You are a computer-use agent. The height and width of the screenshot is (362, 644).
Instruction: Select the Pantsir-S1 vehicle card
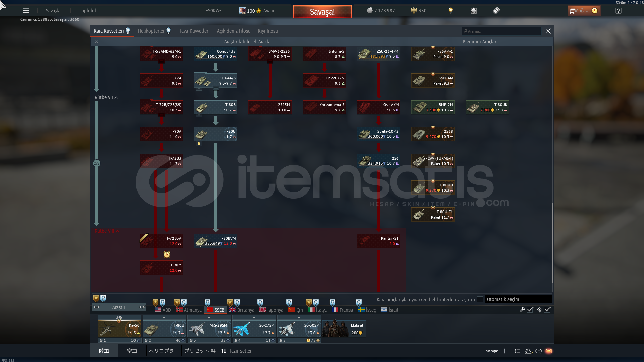click(379, 241)
